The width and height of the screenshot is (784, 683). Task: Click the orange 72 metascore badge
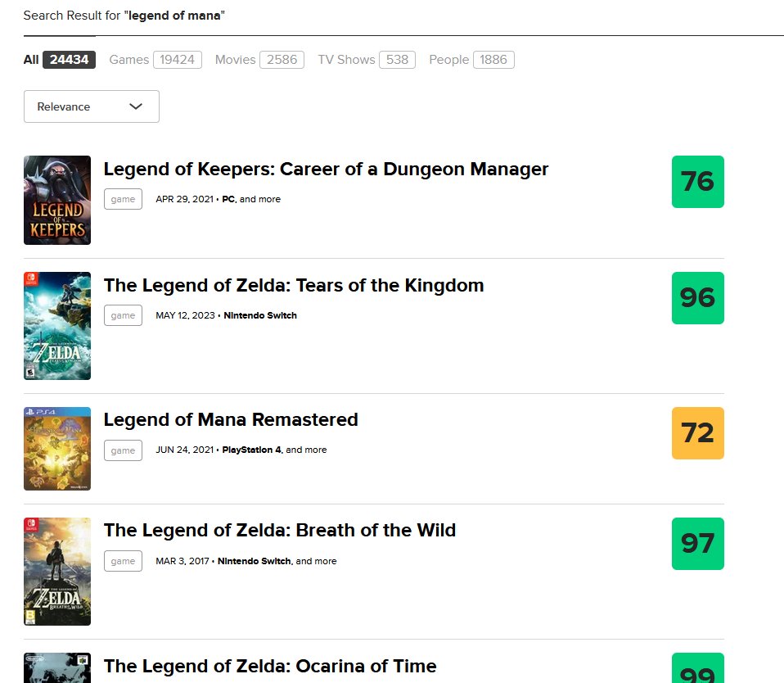697,433
